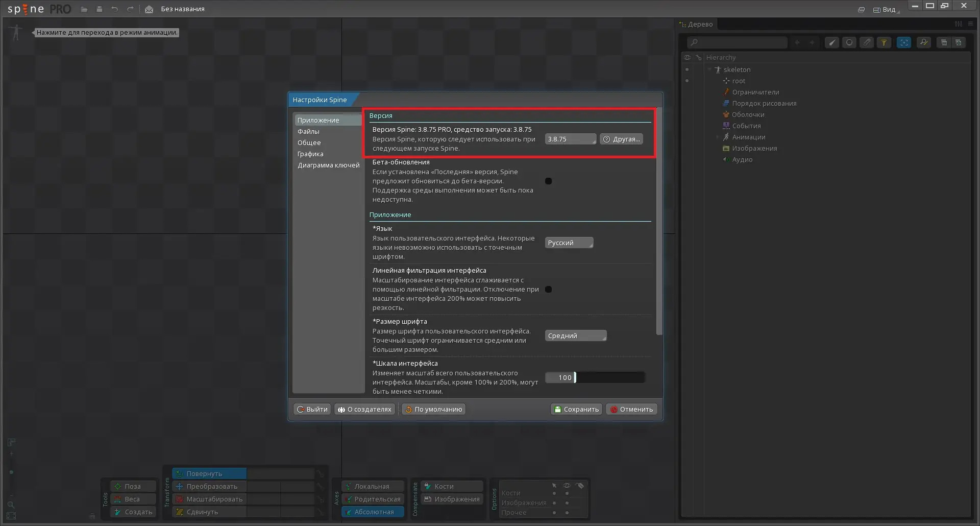
Task: Toggle visibility dot for root bone
Action: [687, 81]
